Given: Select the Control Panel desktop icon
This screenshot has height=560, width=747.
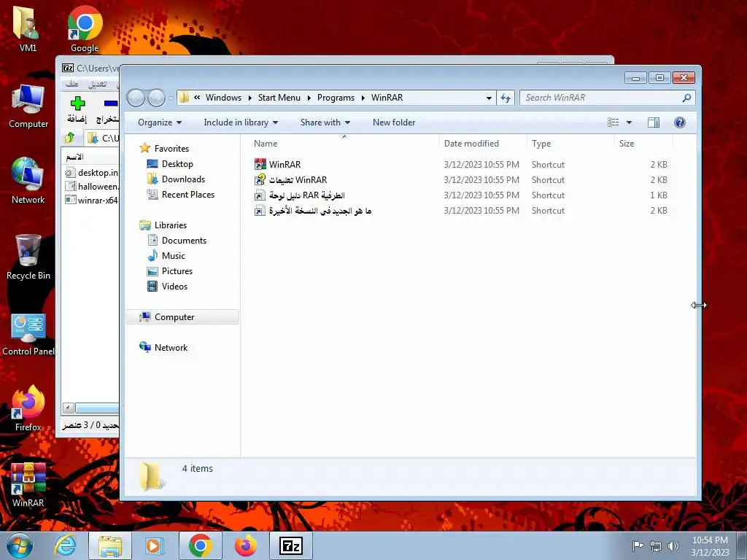Looking at the screenshot, I should click(28, 334).
